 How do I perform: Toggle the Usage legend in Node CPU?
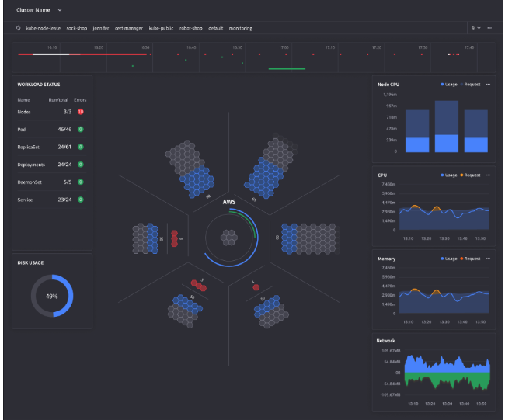tap(449, 85)
